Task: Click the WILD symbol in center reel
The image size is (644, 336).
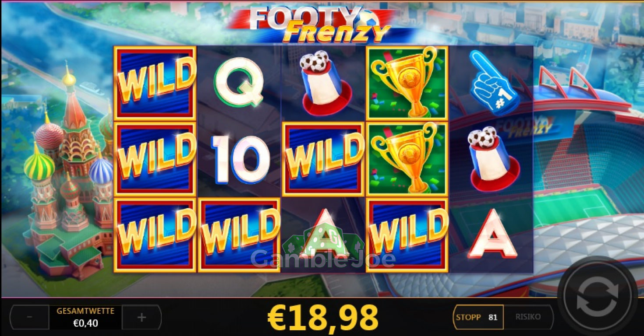Action: (324, 159)
